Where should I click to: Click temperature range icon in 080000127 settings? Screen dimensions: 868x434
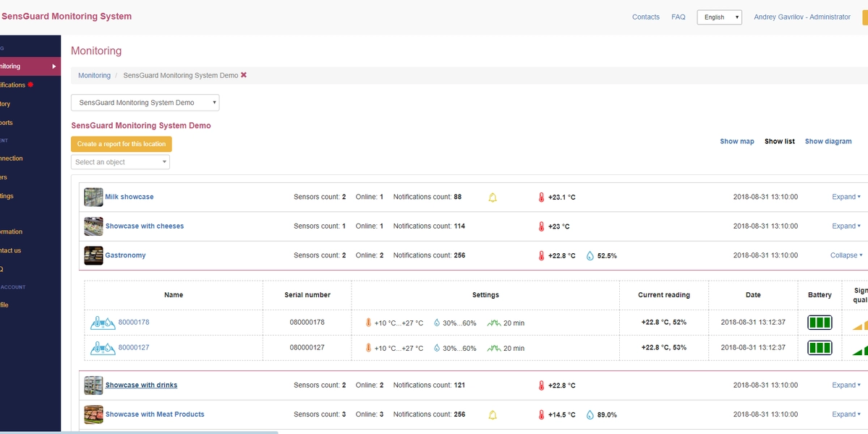pos(368,348)
